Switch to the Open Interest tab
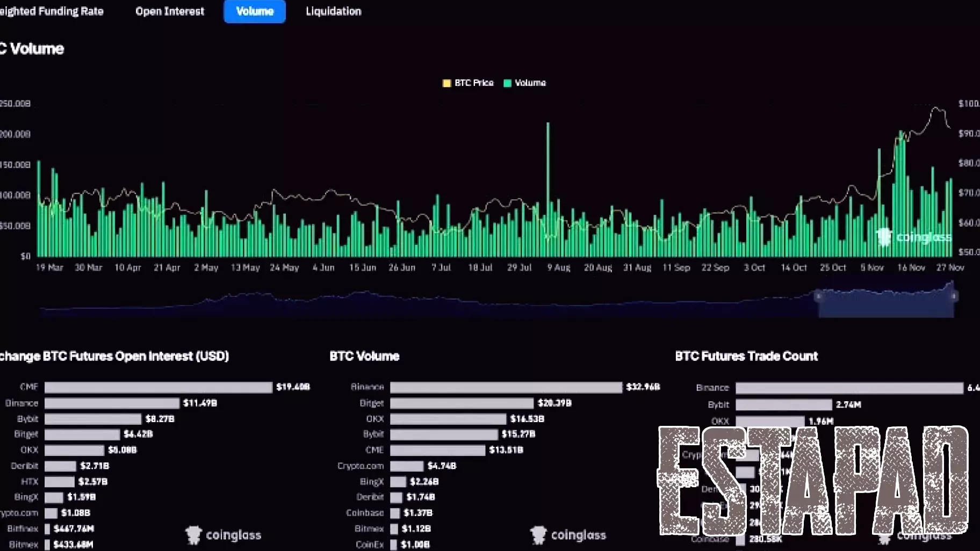This screenshot has height=551, width=980. click(170, 11)
